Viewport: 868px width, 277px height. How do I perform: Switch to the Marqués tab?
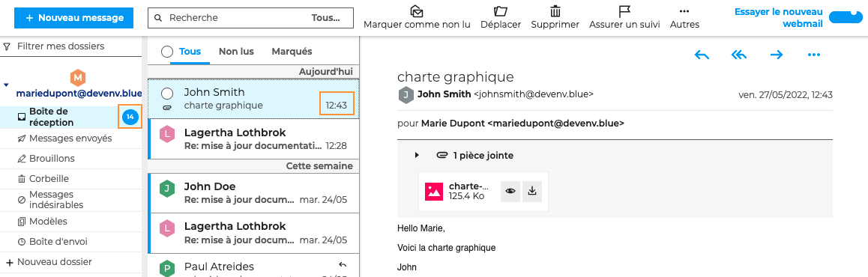[292, 52]
